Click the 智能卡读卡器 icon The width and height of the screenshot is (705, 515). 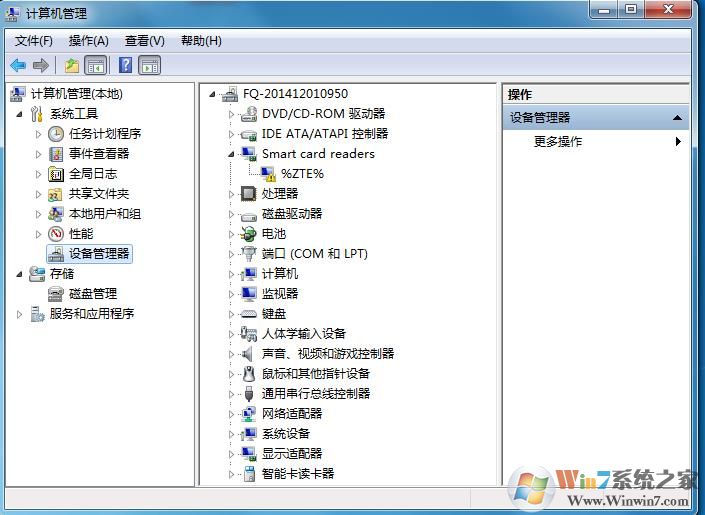pos(249,474)
